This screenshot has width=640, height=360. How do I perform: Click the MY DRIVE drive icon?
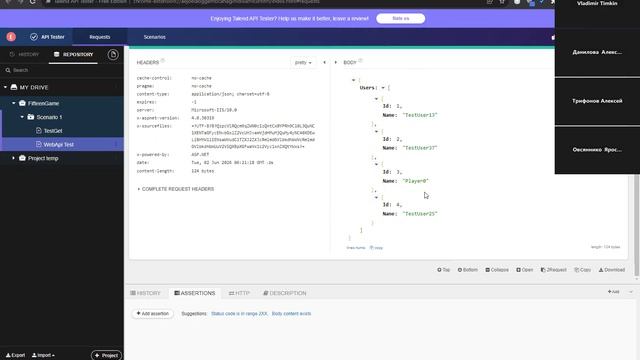[x=14, y=87]
